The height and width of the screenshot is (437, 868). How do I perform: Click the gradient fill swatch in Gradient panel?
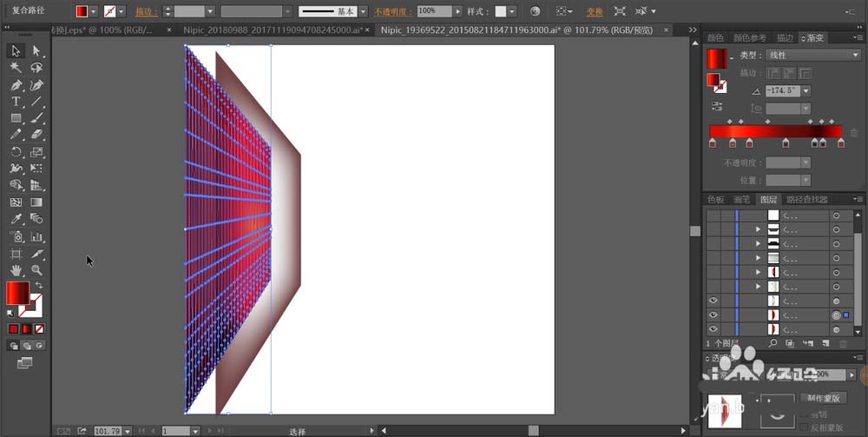click(x=717, y=59)
